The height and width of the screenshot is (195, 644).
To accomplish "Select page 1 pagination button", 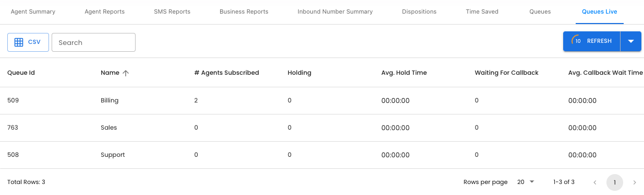I will pyautogui.click(x=615, y=182).
